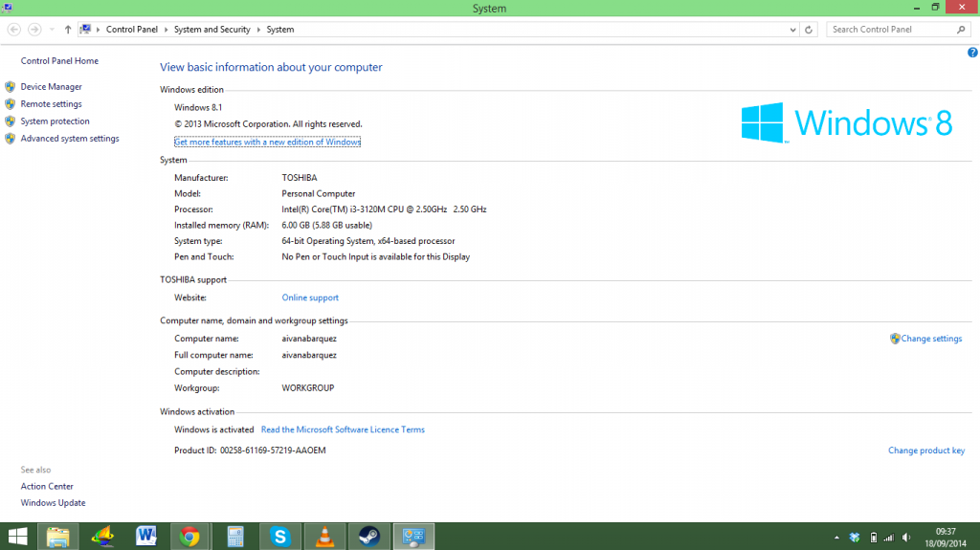The image size is (980, 550).
Task: Select 'System and Security' in the breadcrumb
Action: tap(212, 30)
